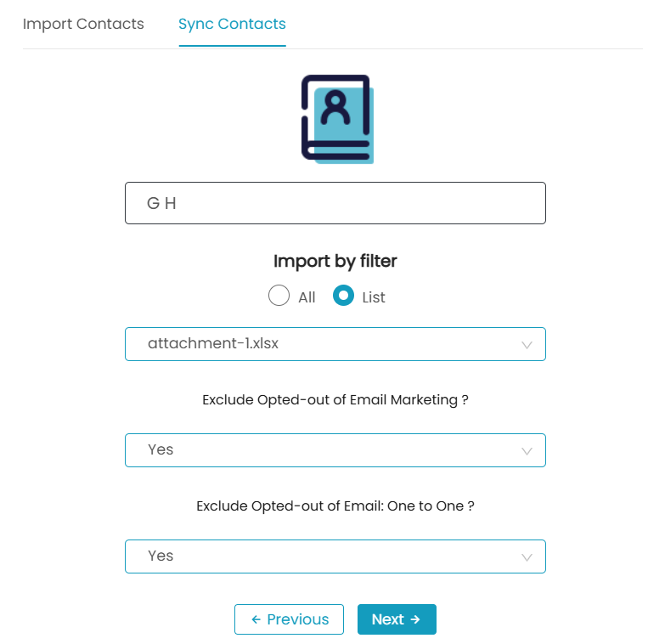Viewport: 665px width, 644px height.
Task: Click the chevron beside One to One Yes
Action: tap(527, 557)
